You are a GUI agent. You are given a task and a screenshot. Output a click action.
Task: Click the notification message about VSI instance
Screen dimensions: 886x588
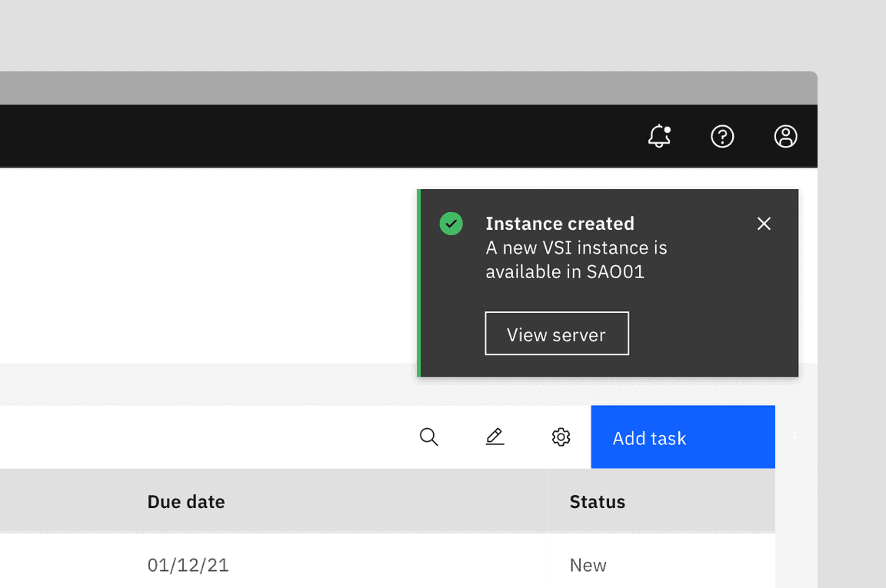pos(575,259)
